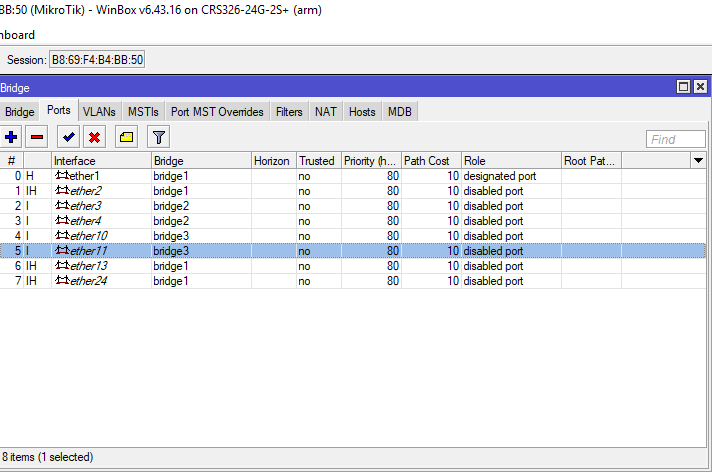Sort by the Role column header
Screen dimensions: 712x472
point(511,160)
